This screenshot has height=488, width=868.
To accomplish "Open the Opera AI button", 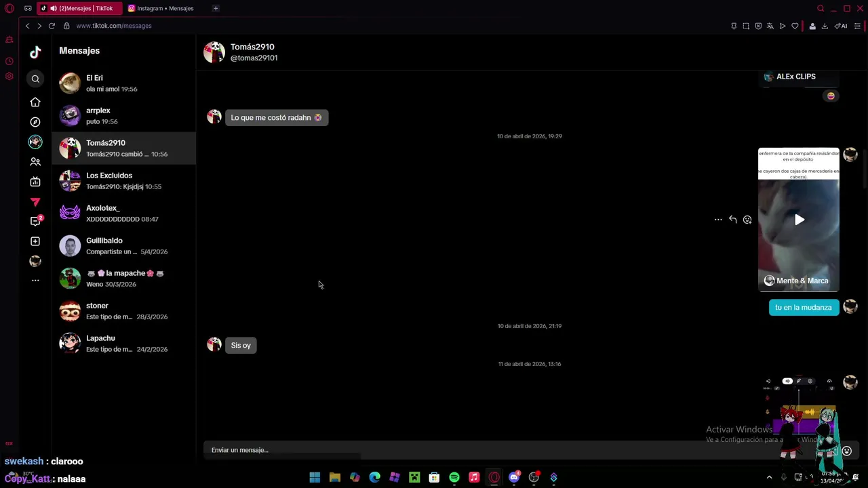I will click(841, 26).
